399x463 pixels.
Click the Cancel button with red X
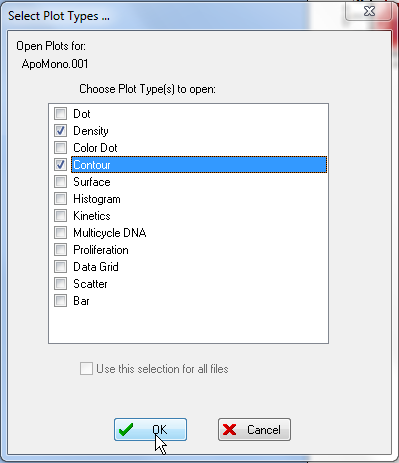point(254,430)
